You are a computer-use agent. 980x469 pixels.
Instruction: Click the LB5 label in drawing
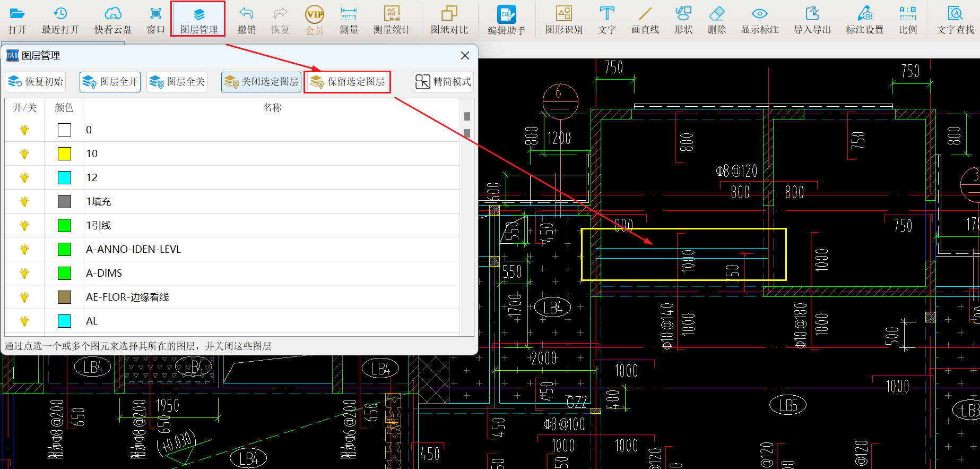click(x=788, y=405)
